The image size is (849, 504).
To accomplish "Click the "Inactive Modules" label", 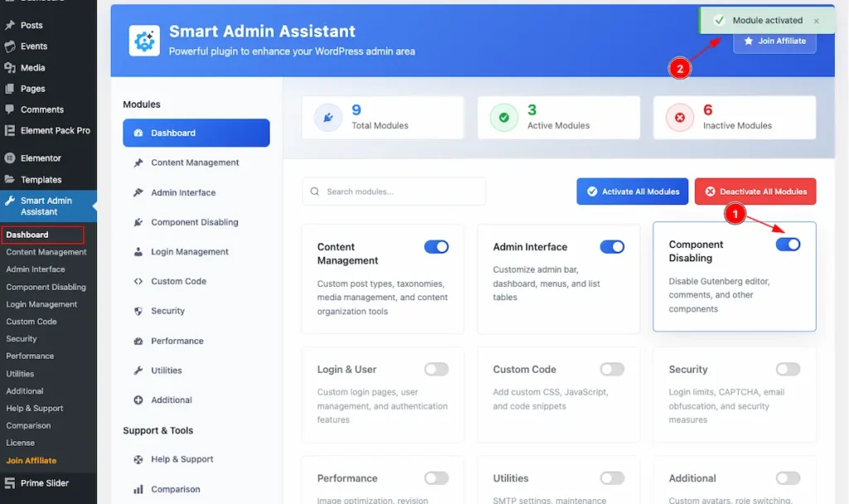I will 737,126.
